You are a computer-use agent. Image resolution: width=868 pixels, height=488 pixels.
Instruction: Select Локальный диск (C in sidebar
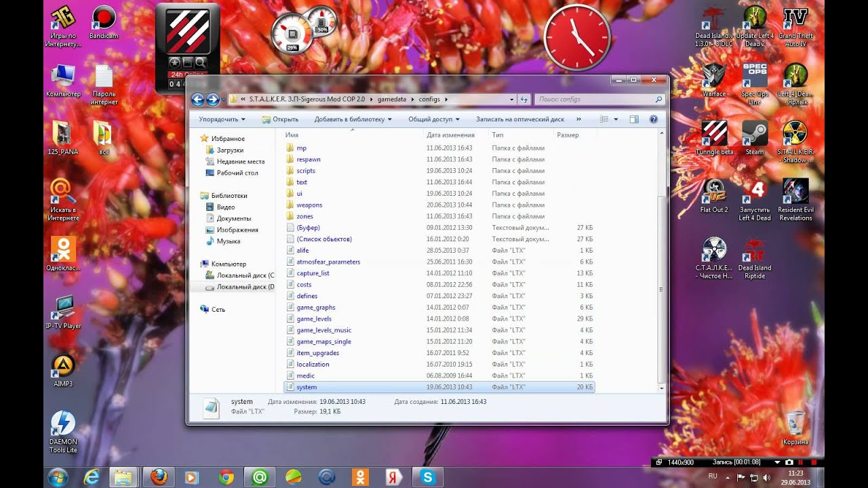click(x=240, y=275)
